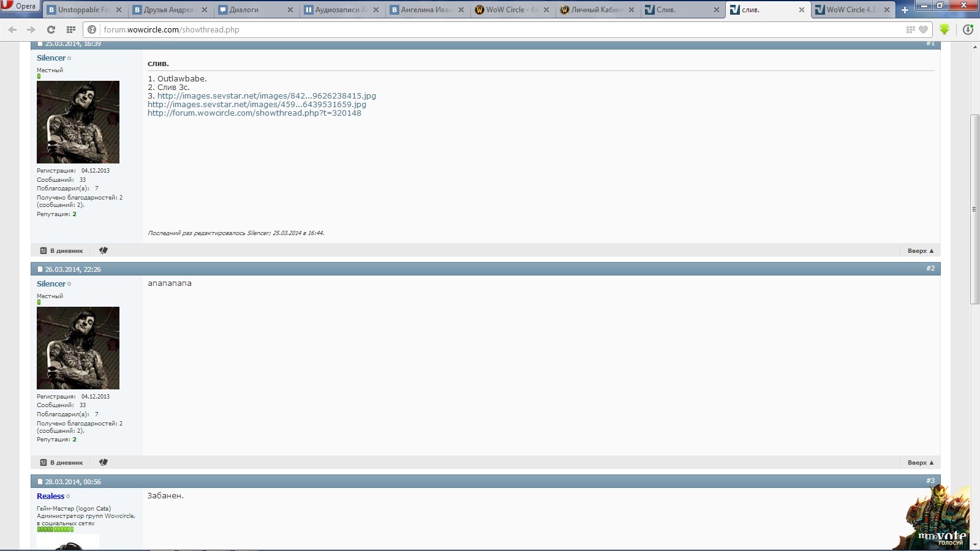
Task: Add page to bookmarks with heart icon
Action: (x=923, y=29)
